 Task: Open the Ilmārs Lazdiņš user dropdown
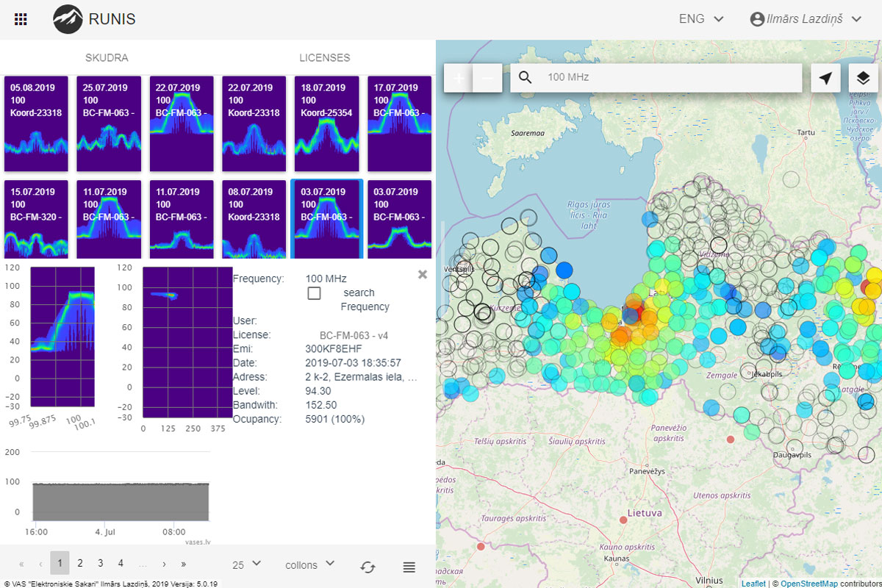click(x=806, y=19)
